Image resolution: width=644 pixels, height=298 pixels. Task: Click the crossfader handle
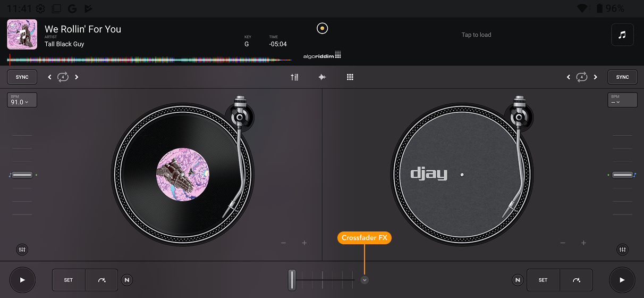(x=292, y=280)
